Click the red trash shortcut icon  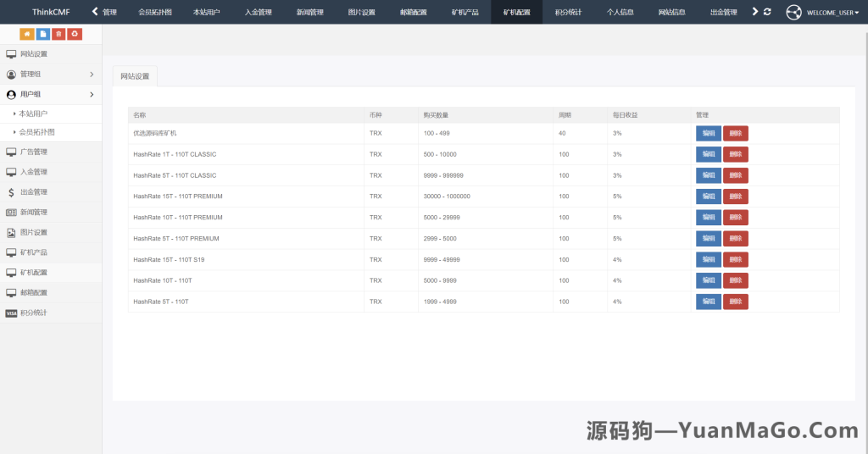click(58, 34)
